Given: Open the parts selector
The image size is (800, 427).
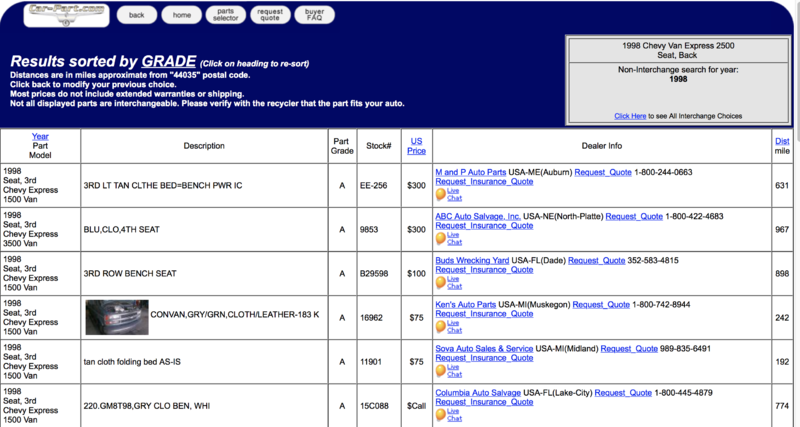Looking at the screenshot, I should [226, 15].
